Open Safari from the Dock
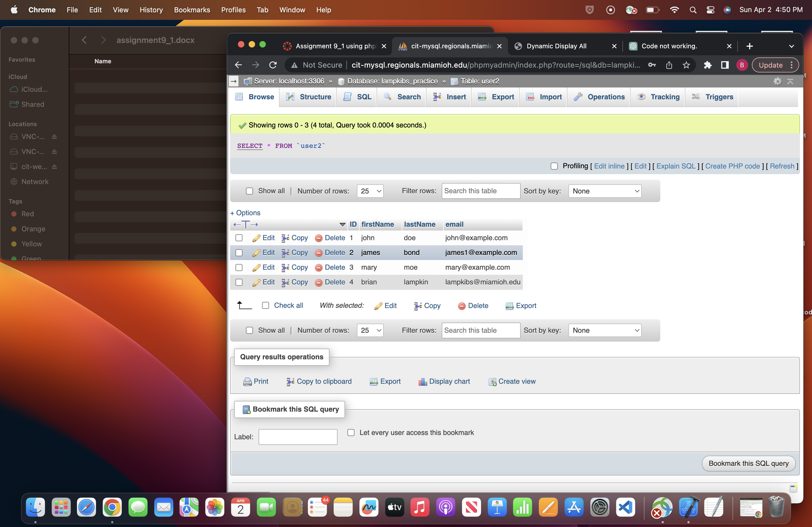 coord(87,508)
